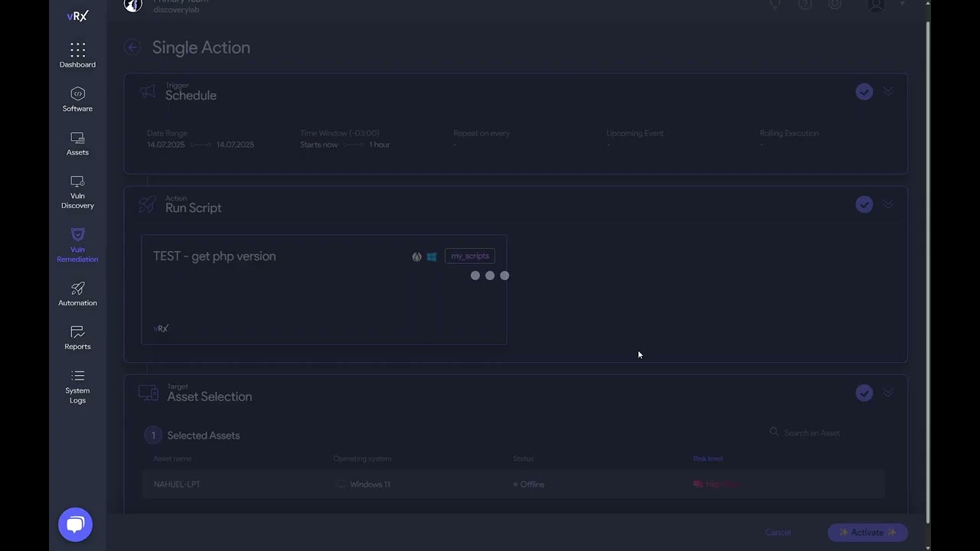
Task: Open Reports from sidebar
Action: coord(77,337)
